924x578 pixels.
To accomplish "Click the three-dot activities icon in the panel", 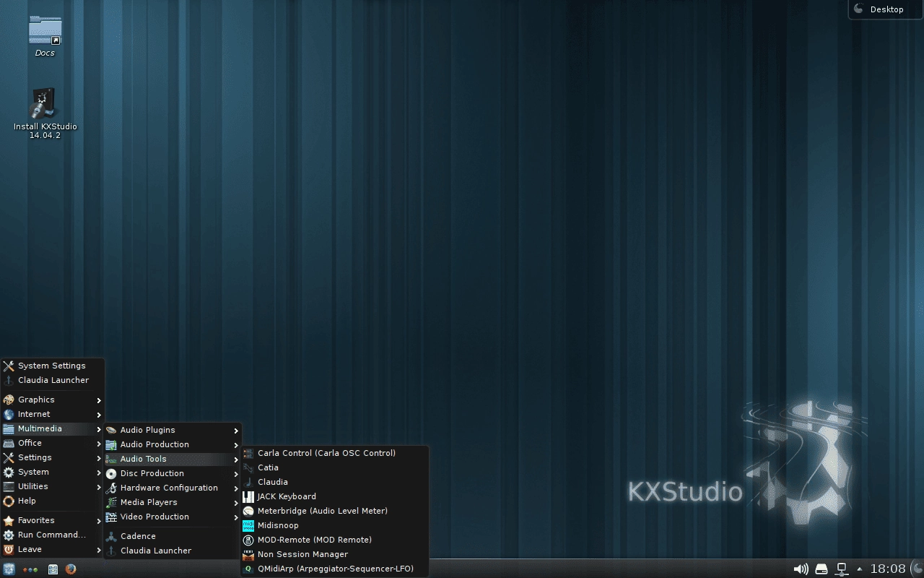I will click(x=30, y=569).
